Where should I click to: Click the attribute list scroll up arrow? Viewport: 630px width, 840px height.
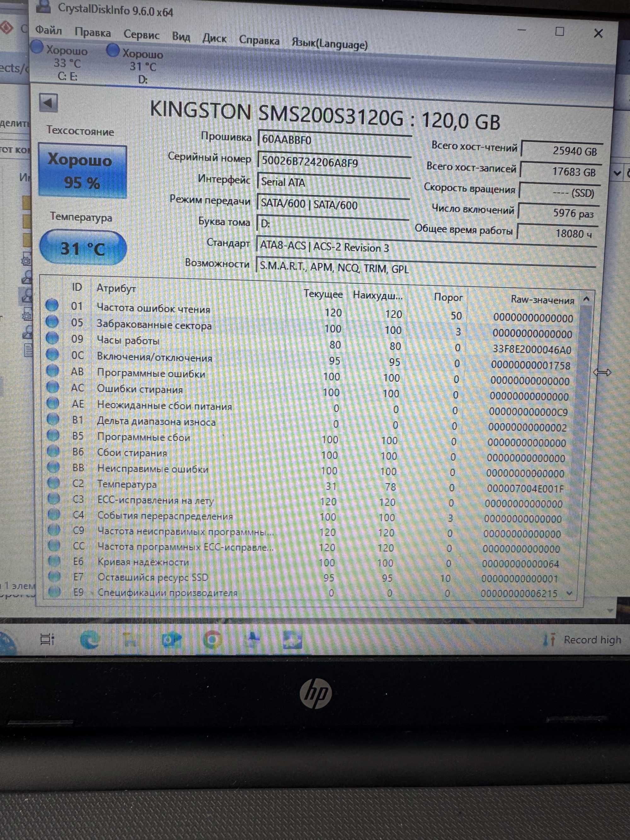(586, 299)
